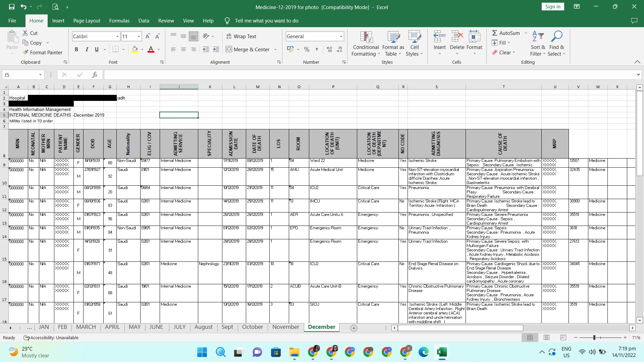Toggle Bold formatting
The image size is (644, 362).
pyautogui.click(x=76, y=50)
